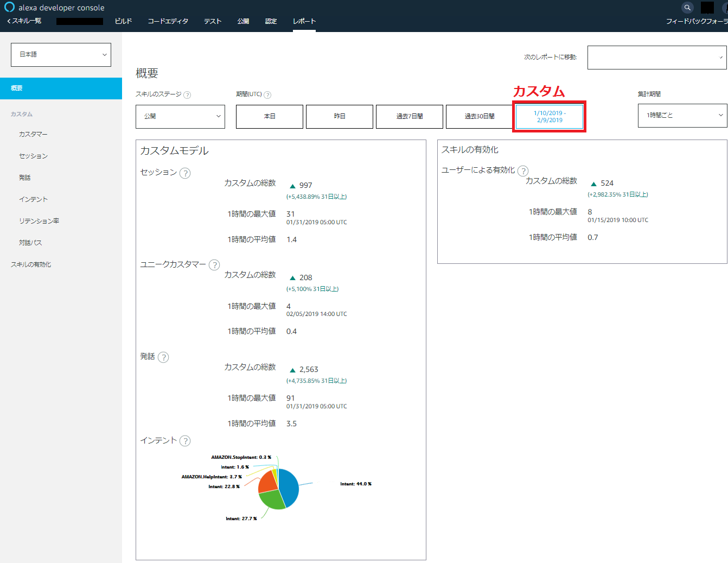Open the ユニークカスタマー help icon

[x=214, y=265]
